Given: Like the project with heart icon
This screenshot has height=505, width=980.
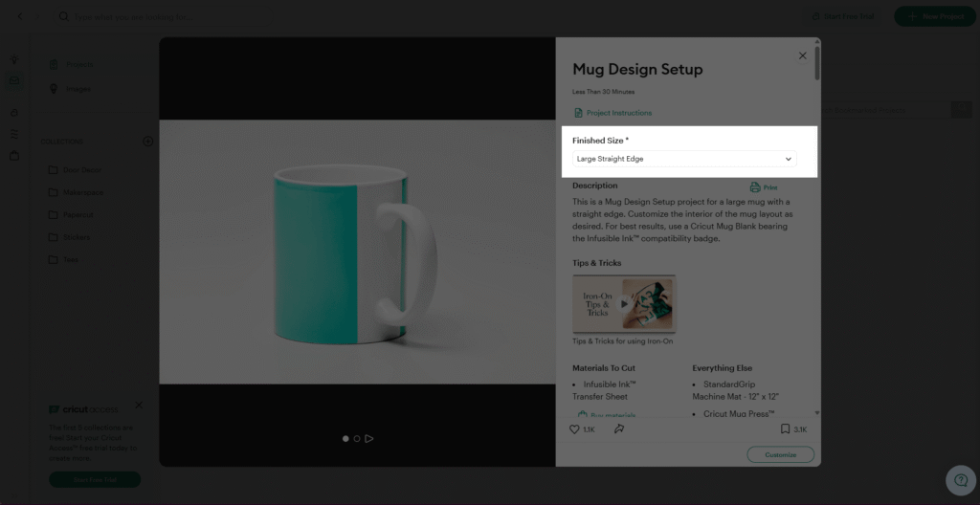Looking at the screenshot, I should [574, 429].
